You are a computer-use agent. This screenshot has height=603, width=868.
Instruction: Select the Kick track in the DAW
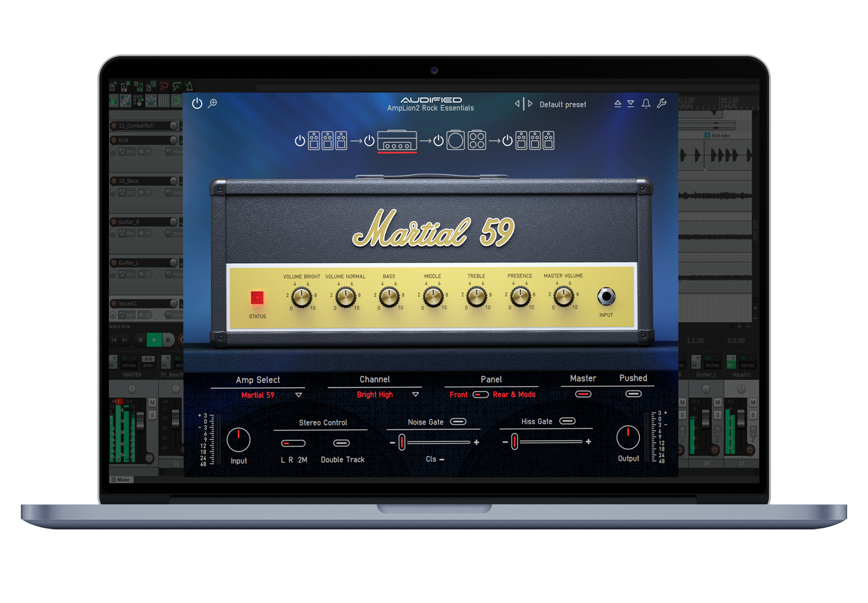(123, 140)
